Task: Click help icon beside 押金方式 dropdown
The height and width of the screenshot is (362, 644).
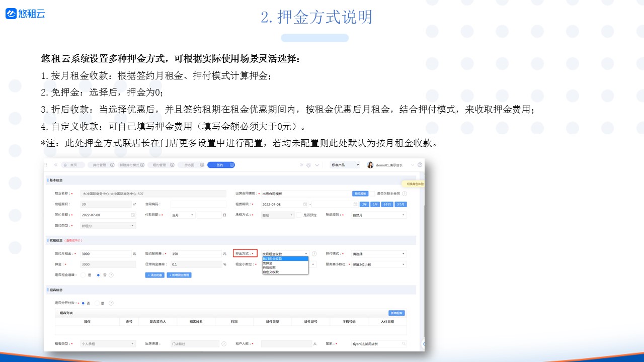Action: [314, 254]
